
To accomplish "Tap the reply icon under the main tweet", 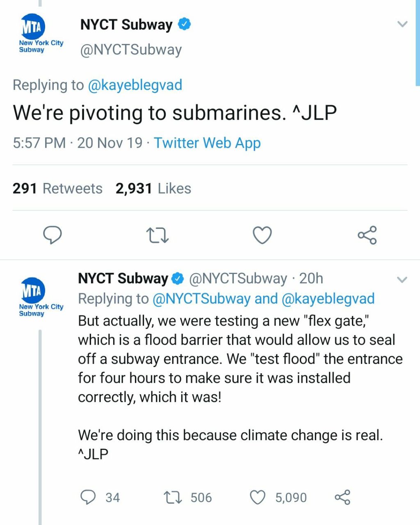I will 52,235.
